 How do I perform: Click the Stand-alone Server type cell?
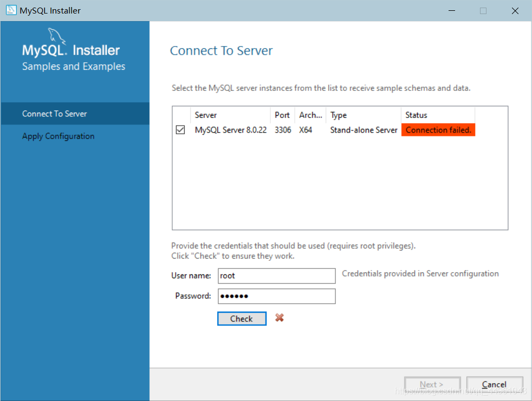click(364, 130)
